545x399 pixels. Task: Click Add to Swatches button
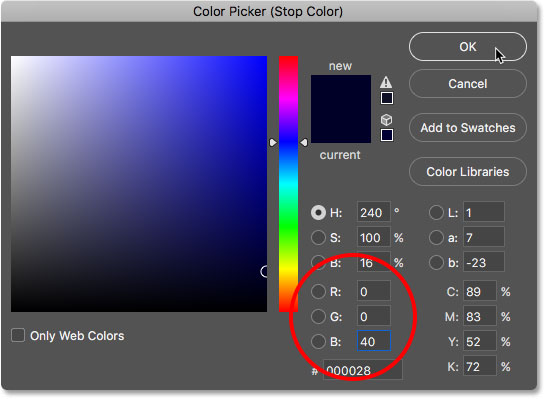(468, 128)
